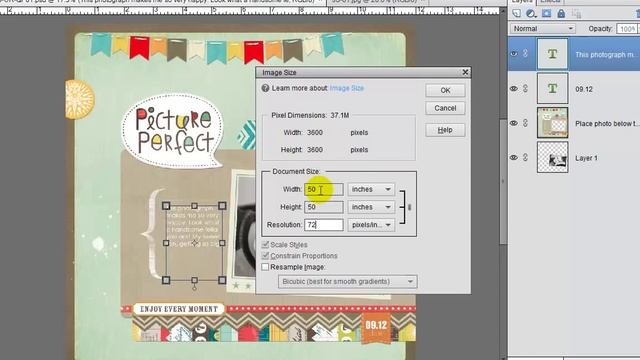The height and width of the screenshot is (360, 640).
Task: Click the add layer mask icon
Action: tap(546, 13)
